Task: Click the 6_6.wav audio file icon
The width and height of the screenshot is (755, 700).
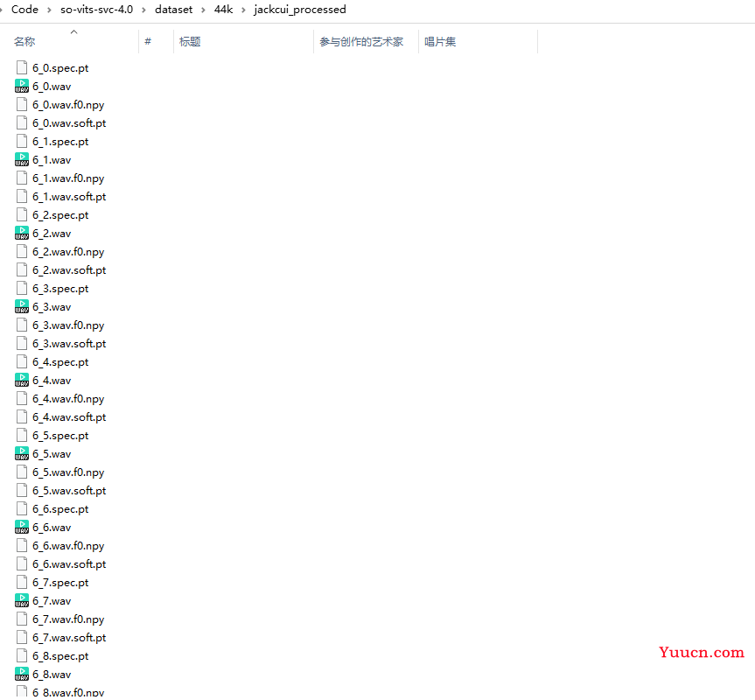Action: pos(22,527)
